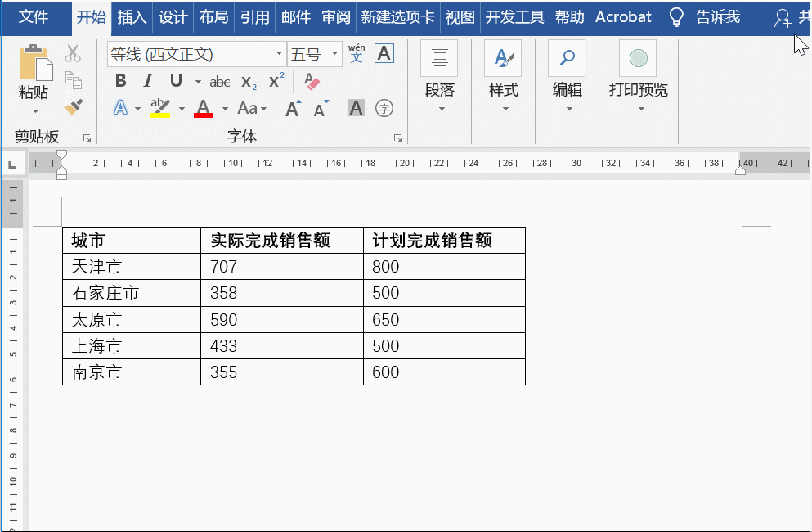812x532 pixels.
Task: Apply yellow text highlight color
Action: click(160, 108)
